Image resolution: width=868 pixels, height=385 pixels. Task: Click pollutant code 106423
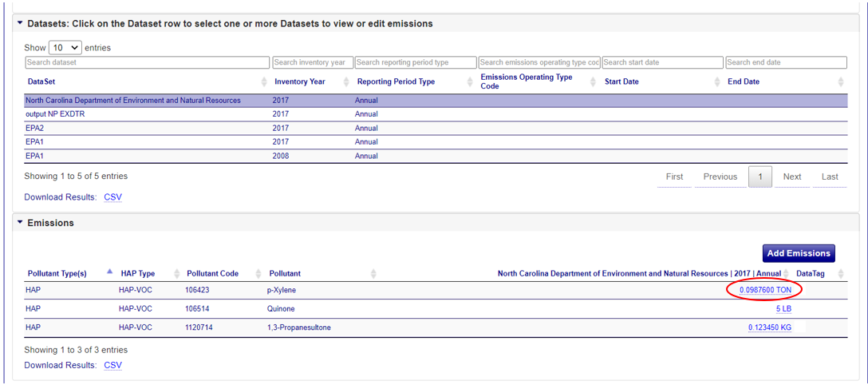(x=197, y=290)
